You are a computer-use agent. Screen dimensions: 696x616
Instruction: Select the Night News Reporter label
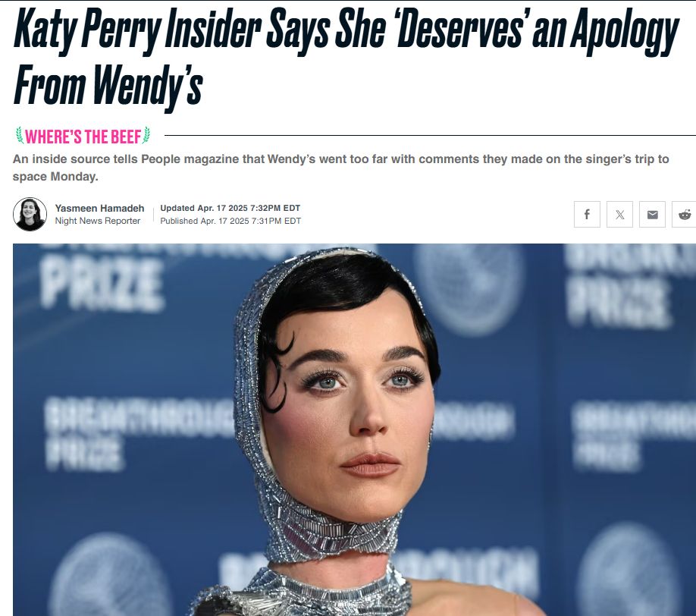coord(98,221)
